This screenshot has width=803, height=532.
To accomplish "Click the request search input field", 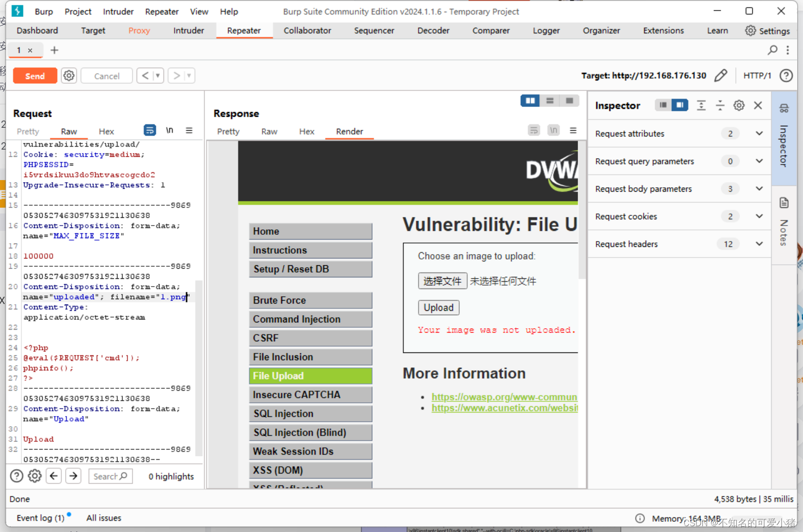I will point(110,476).
